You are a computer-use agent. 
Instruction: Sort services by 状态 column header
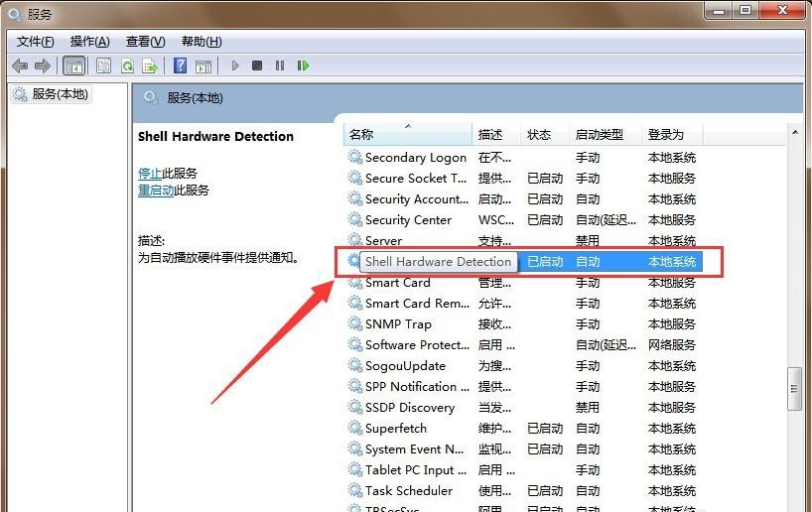539,134
